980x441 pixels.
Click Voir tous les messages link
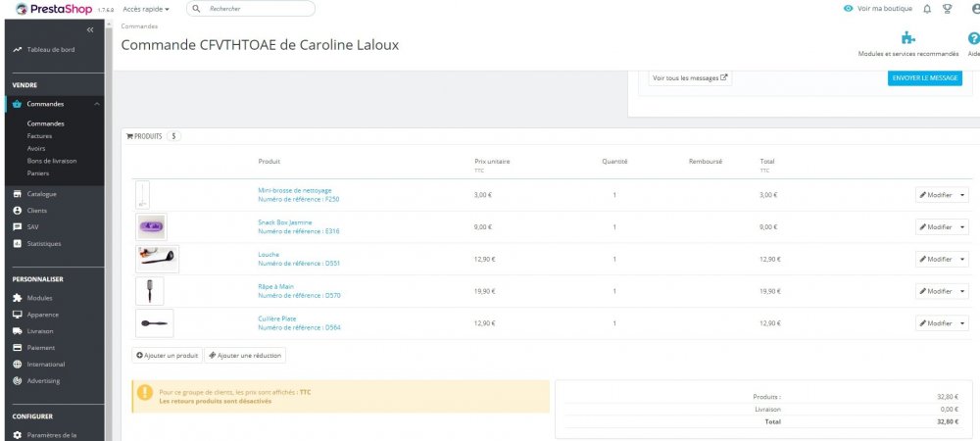tap(690, 77)
